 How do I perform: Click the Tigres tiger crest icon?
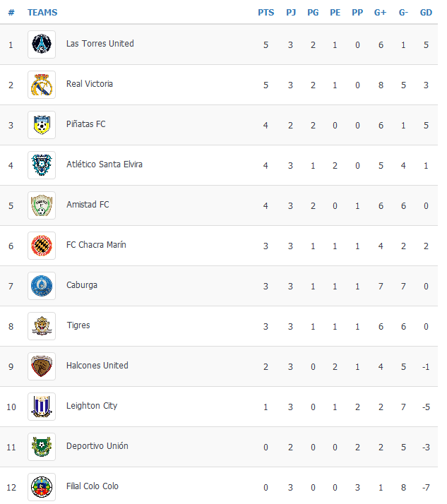click(x=42, y=326)
